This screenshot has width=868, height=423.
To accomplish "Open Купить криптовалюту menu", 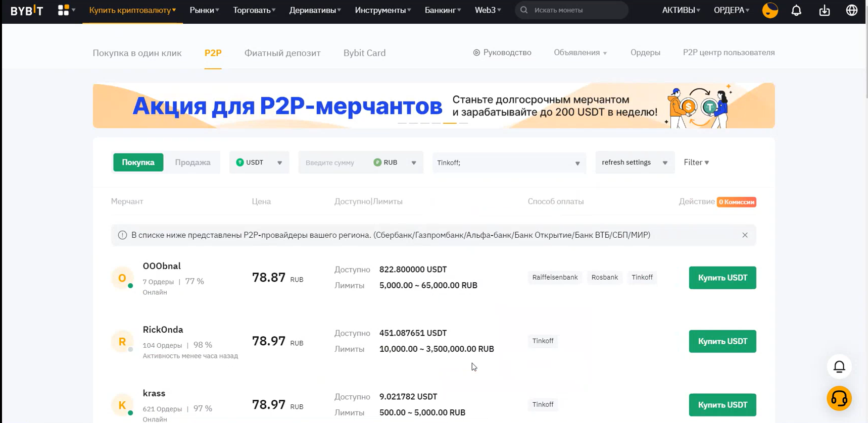I will pyautogui.click(x=133, y=10).
